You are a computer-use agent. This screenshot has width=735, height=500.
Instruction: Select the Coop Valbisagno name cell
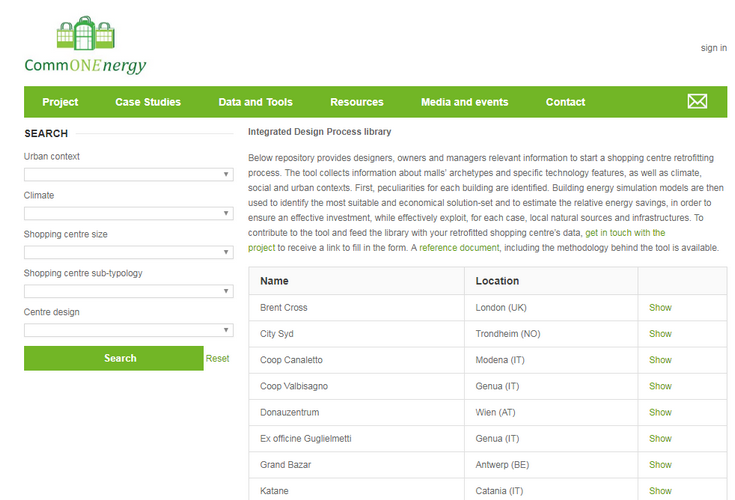[x=357, y=386]
